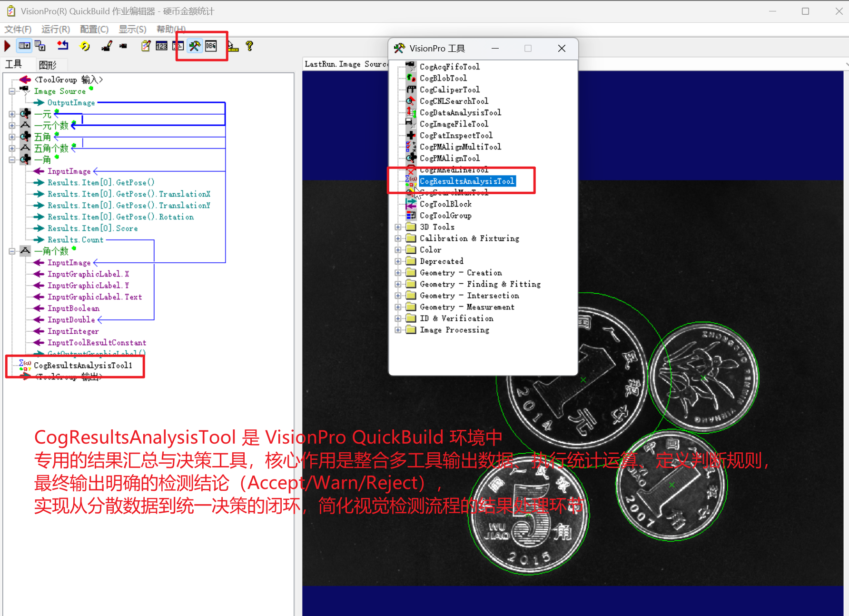Minimize the VisionPro 工具 window
This screenshot has height=616, width=849.
tap(495, 48)
